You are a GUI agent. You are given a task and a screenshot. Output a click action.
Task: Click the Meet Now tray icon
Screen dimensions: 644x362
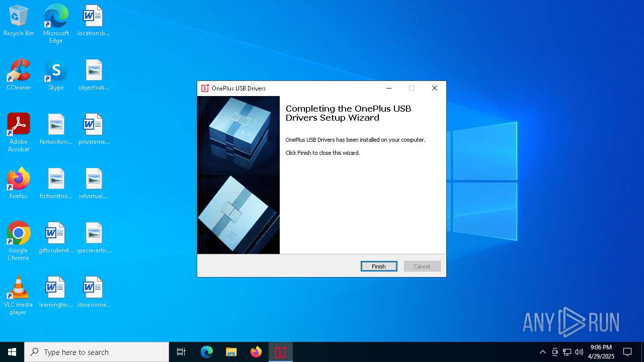555,352
